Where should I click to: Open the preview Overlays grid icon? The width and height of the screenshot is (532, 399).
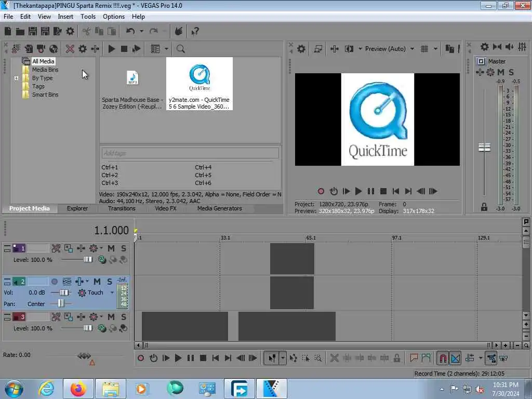tap(424, 49)
